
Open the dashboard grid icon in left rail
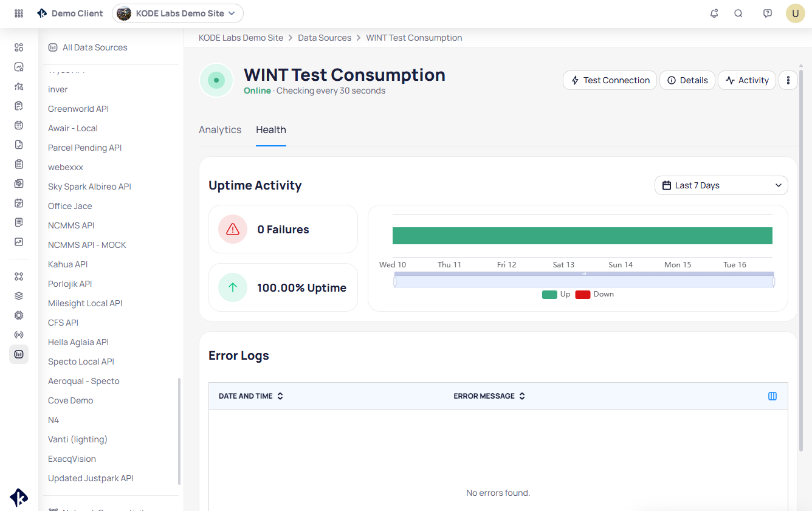tap(19, 47)
